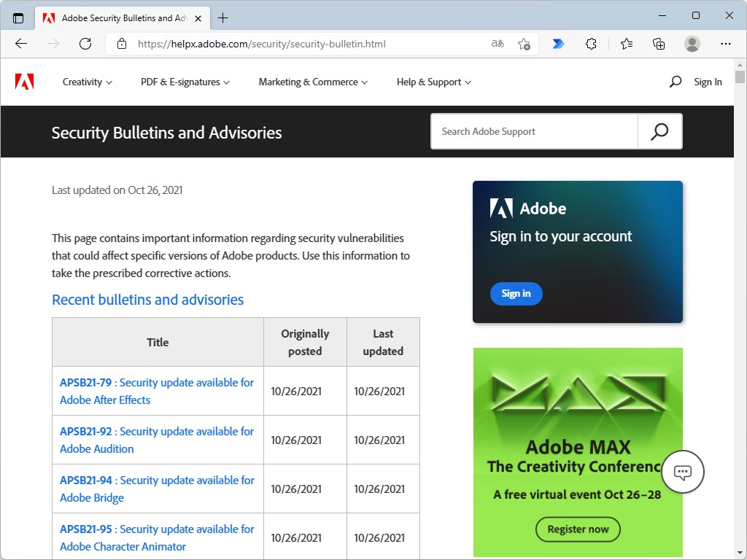The width and height of the screenshot is (747, 560).
Task: Open the APSB21-95 Character Animator bulletin
Action: point(157,537)
